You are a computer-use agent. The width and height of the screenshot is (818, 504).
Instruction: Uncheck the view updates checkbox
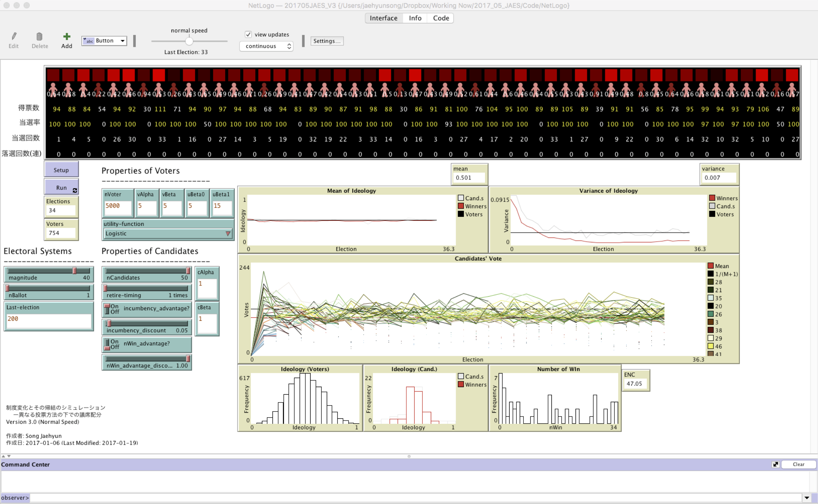(x=248, y=34)
